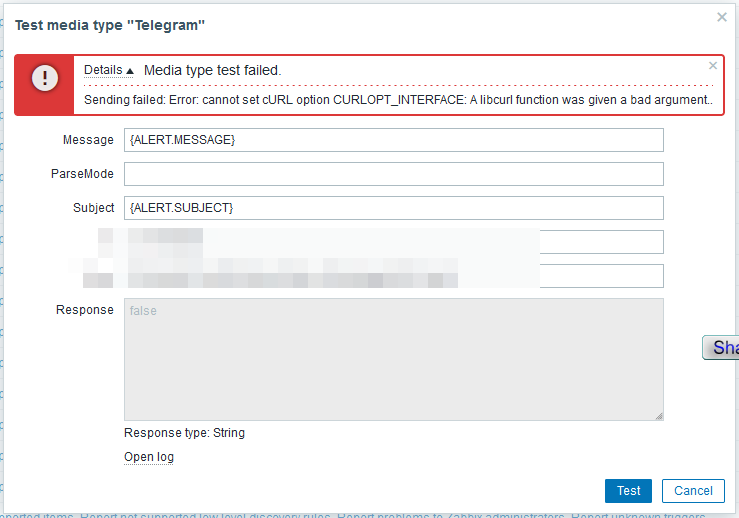Click the red exclamation error icon
Screen dimensions: 739x518
44,78
